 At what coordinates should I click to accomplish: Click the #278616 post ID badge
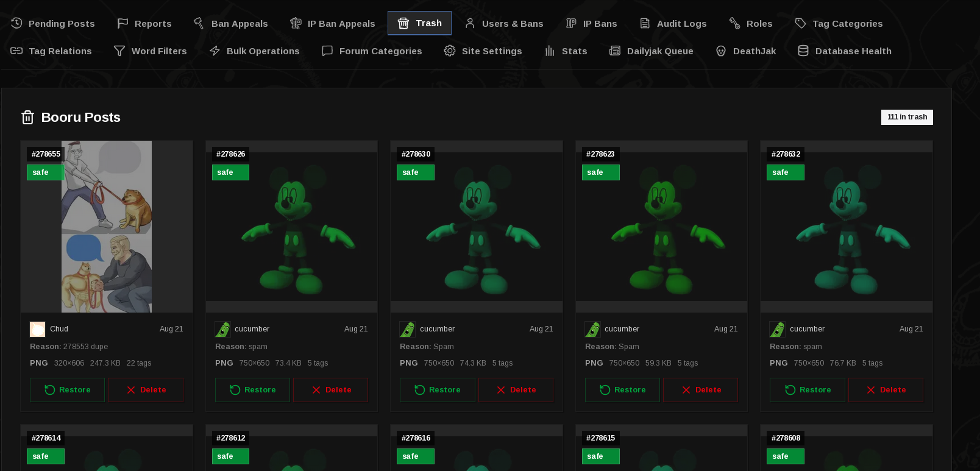[416, 438]
